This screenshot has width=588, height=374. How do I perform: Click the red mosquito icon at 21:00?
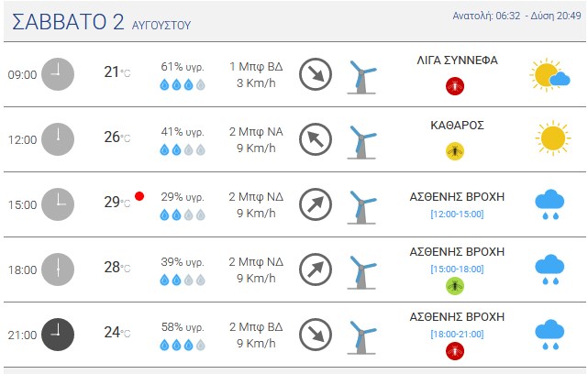click(455, 351)
